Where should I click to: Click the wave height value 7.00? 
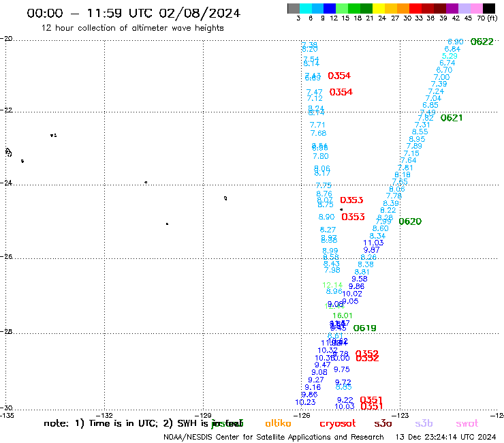coord(441,77)
